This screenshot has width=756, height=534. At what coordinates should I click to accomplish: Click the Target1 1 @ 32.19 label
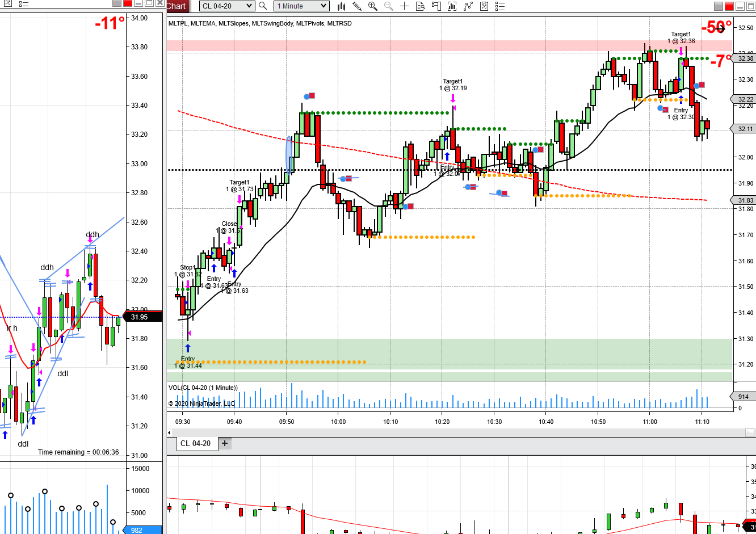click(453, 85)
